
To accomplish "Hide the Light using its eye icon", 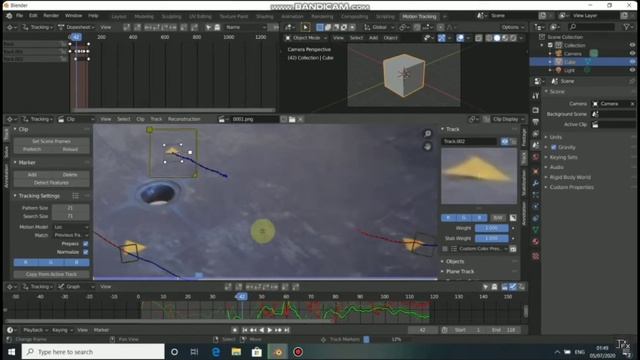I will click(x=632, y=70).
